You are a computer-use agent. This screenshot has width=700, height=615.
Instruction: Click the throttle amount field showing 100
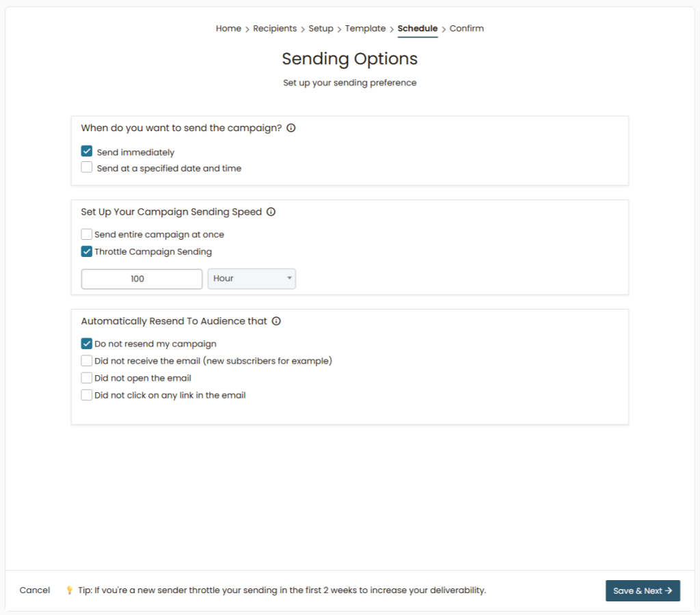[x=142, y=279]
